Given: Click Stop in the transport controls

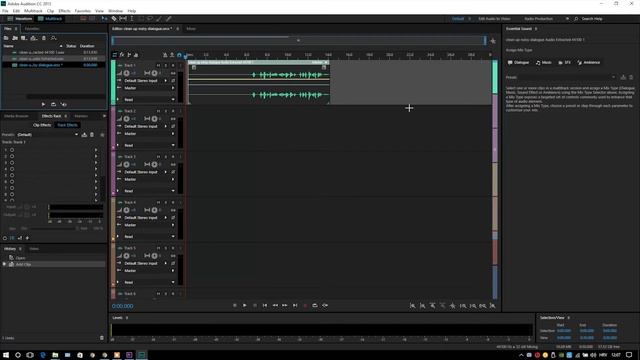Looking at the screenshot, I should (x=234, y=305).
